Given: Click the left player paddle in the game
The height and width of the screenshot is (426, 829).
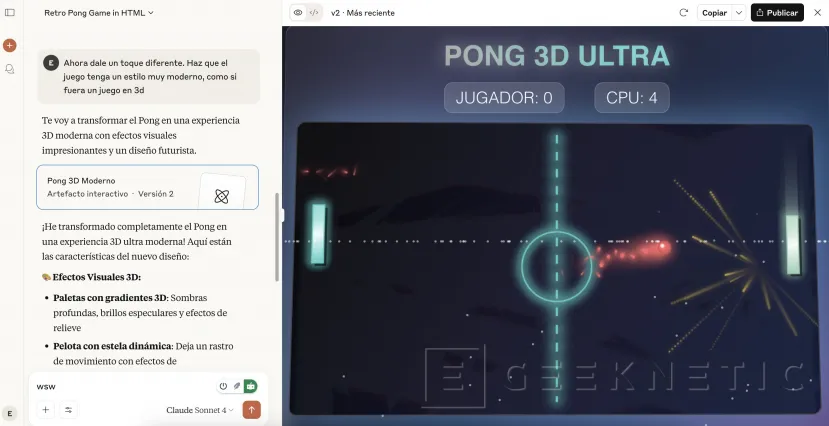Looking at the screenshot, I should click(x=318, y=234).
